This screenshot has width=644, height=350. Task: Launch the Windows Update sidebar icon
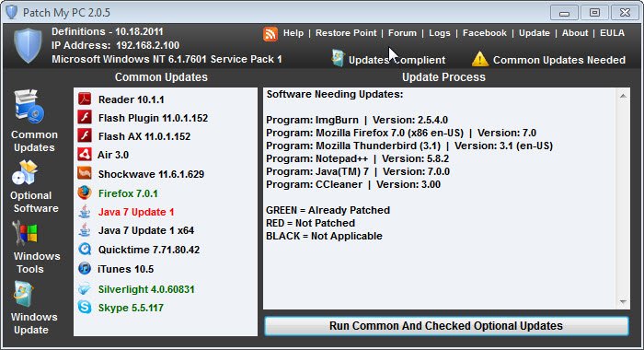(23, 294)
